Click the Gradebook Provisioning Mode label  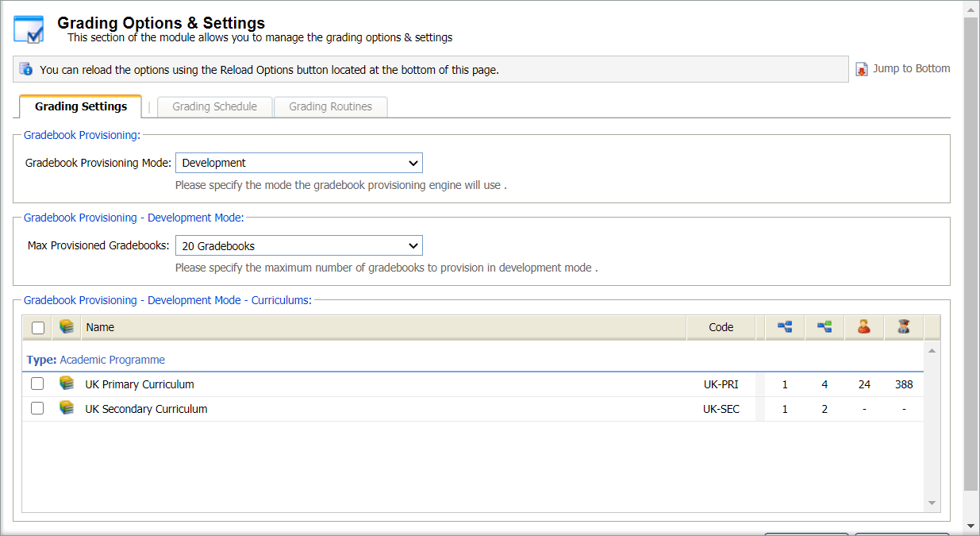click(98, 163)
